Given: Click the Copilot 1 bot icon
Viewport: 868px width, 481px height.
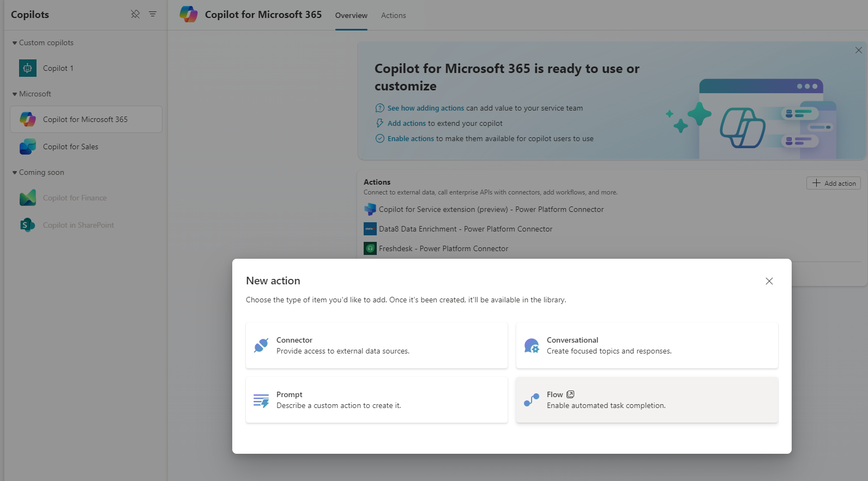Looking at the screenshot, I should coord(28,68).
